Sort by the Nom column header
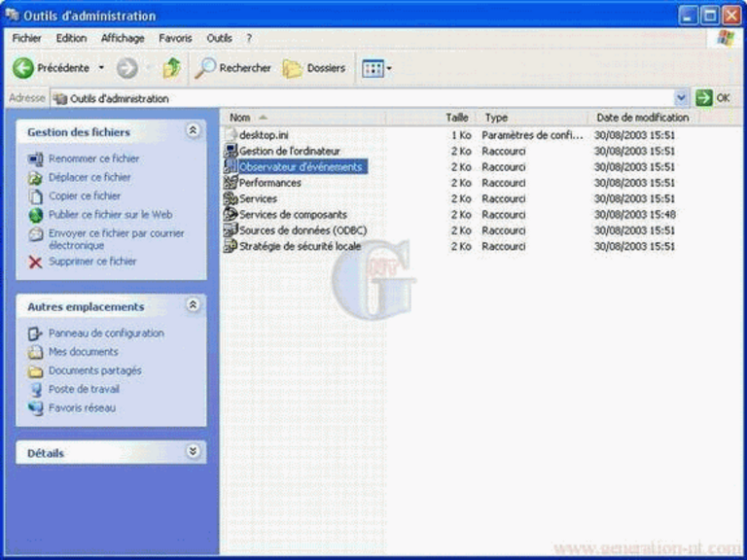 coord(303,117)
